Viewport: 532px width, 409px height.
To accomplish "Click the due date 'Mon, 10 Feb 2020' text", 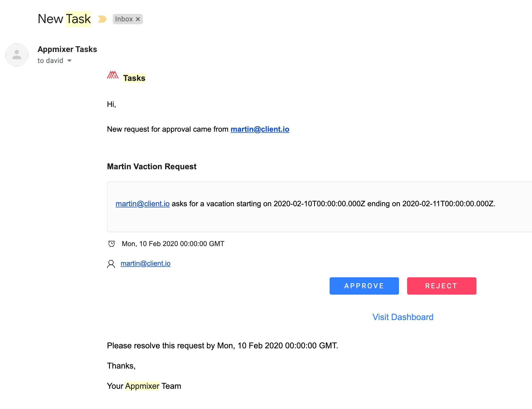I will (173, 244).
